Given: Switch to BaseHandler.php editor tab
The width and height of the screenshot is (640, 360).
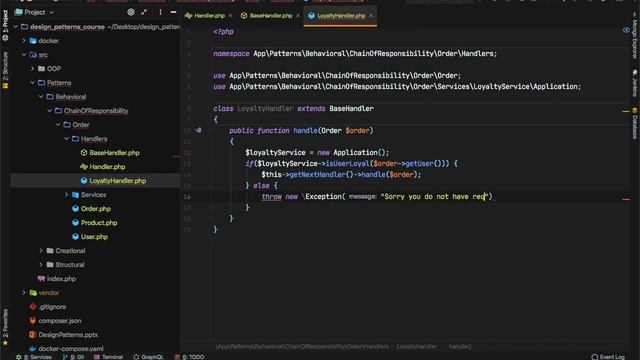Looking at the screenshot, I should (x=271, y=16).
